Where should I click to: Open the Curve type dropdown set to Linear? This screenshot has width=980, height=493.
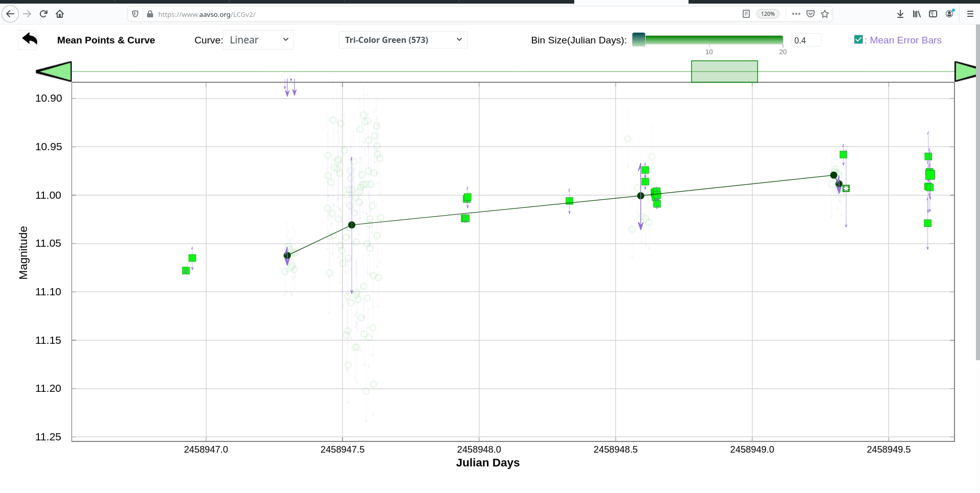click(258, 40)
